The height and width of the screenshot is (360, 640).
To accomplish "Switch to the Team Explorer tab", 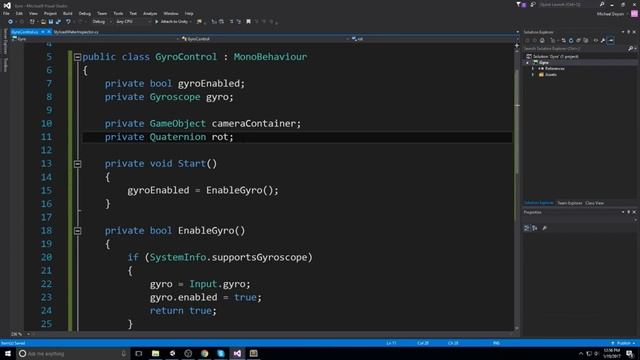I will 569,203.
